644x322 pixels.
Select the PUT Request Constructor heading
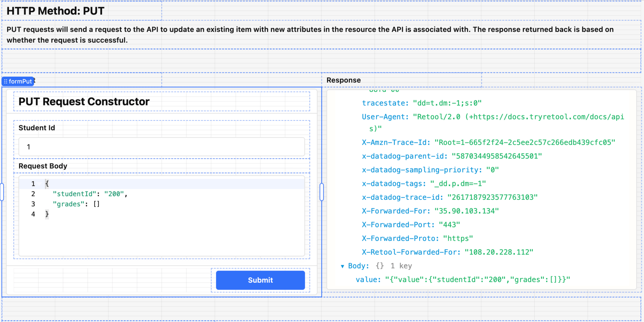[x=84, y=101]
